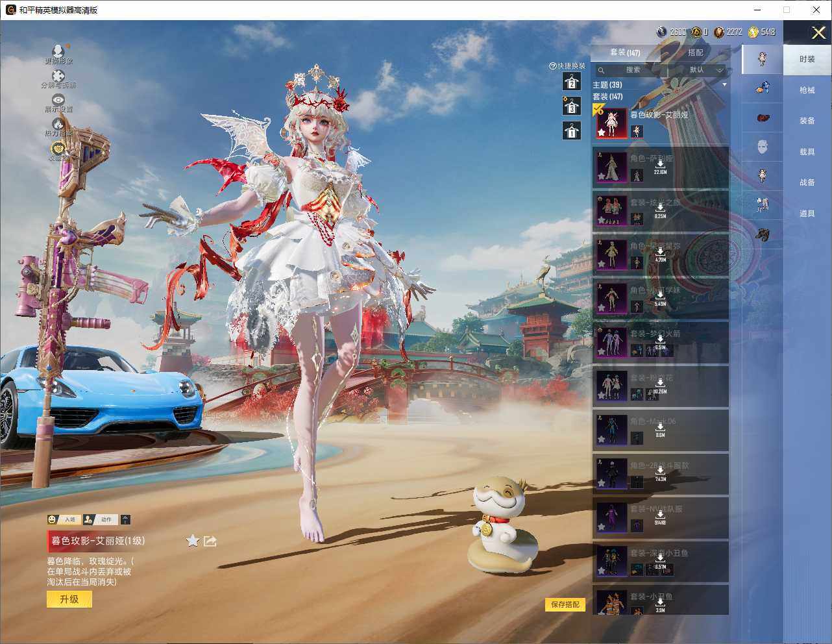Screen dimensions: 832x644
Task: Share the current outfit
Action: pyautogui.click(x=210, y=541)
